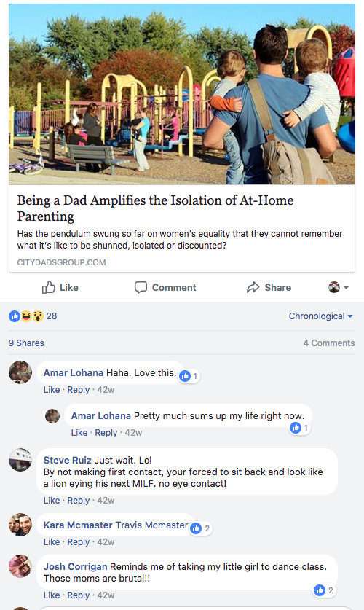The width and height of the screenshot is (364, 610).
Task: Open the 4 Comments link
Action: (329, 343)
